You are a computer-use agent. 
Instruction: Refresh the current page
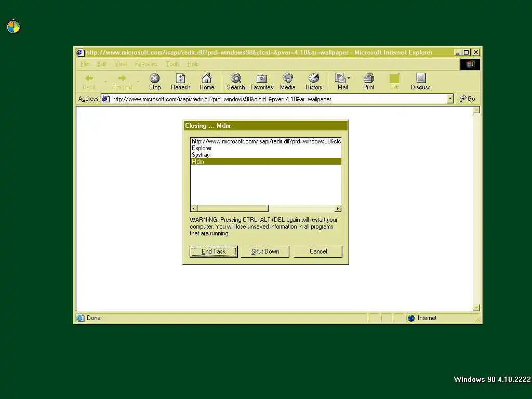[180, 82]
